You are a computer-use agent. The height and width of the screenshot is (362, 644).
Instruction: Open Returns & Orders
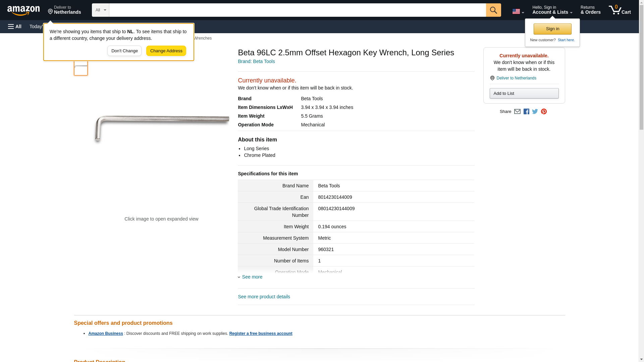click(590, 10)
